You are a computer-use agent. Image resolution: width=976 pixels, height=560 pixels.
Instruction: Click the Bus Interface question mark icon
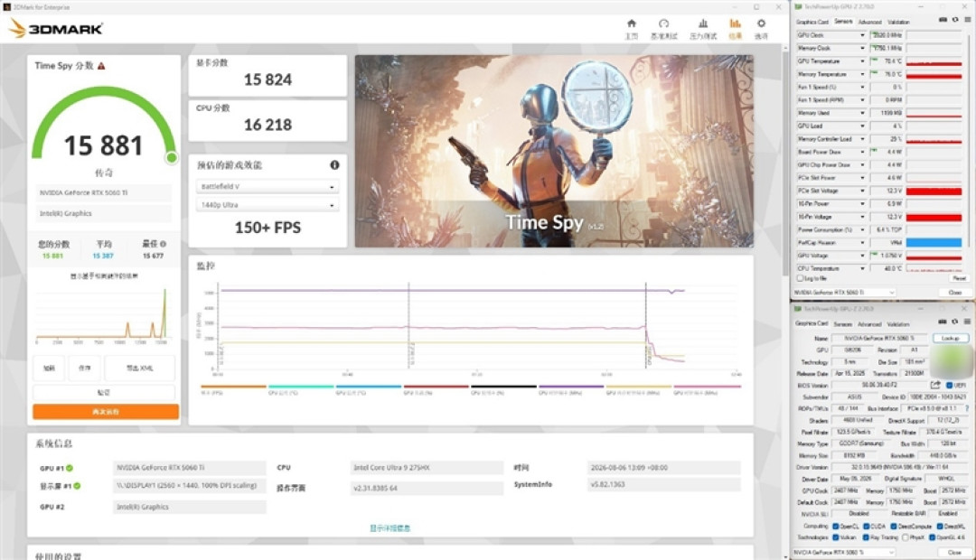(967, 409)
